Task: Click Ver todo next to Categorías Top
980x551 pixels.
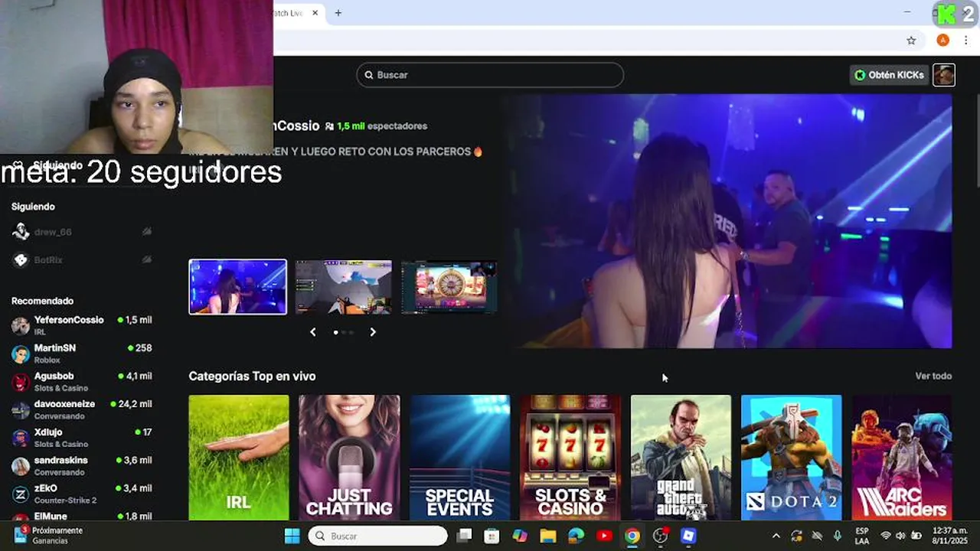Action: pos(933,376)
